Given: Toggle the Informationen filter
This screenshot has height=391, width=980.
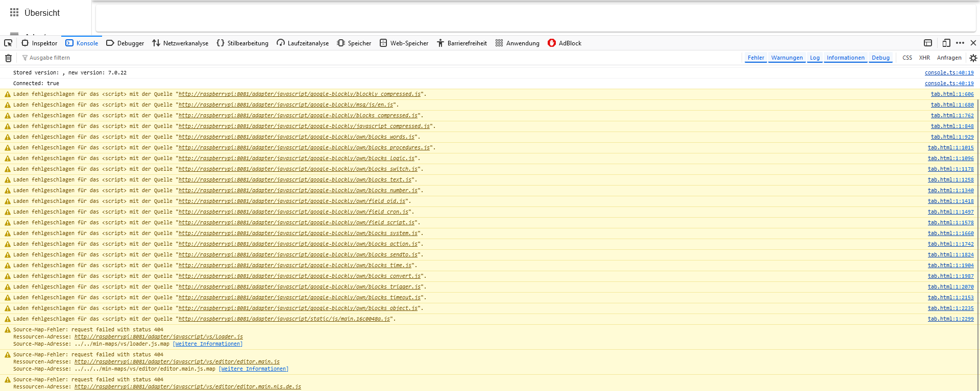Looking at the screenshot, I should click(846, 58).
